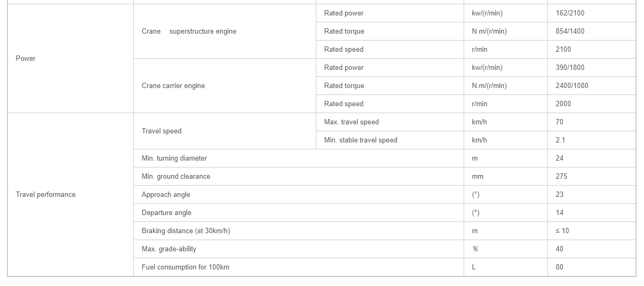Viewport: 644px width, 286px height.
Task: Select the Approach angle label
Action: 166,195
